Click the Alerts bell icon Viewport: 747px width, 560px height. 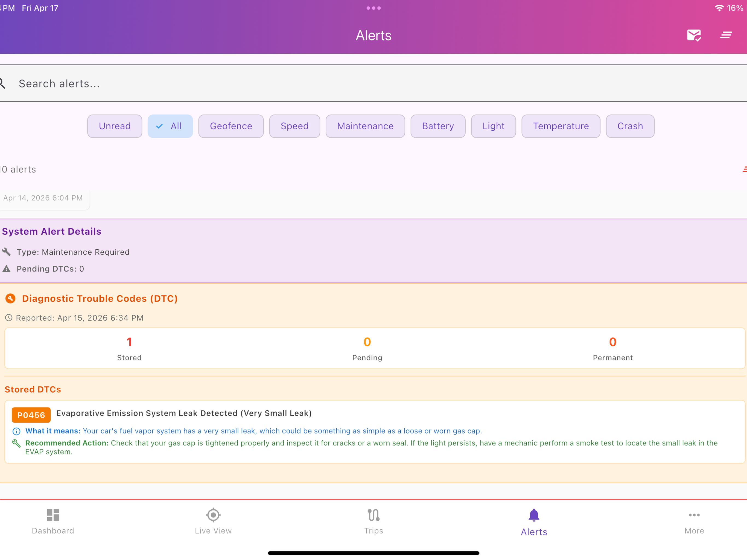tap(534, 515)
